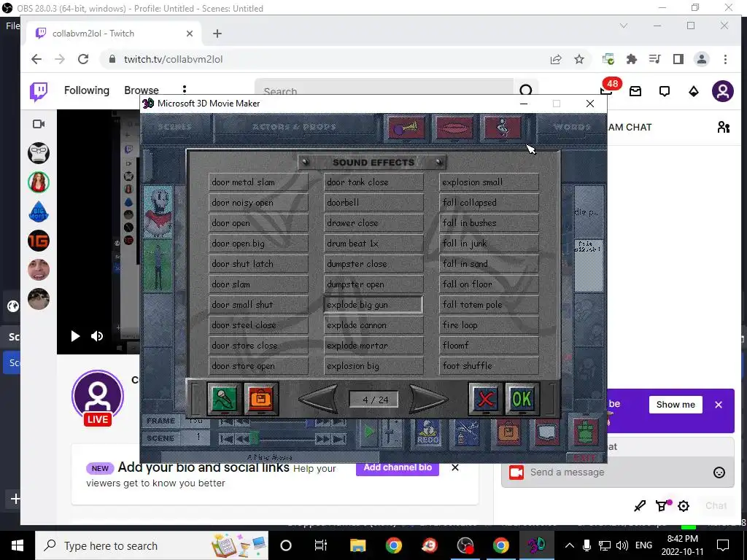Image resolution: width=747 pixels, height=560 pixels.
Task: Choose 'doorbell' sound effect
Action: pyautogui.click(x=373, y=203)
